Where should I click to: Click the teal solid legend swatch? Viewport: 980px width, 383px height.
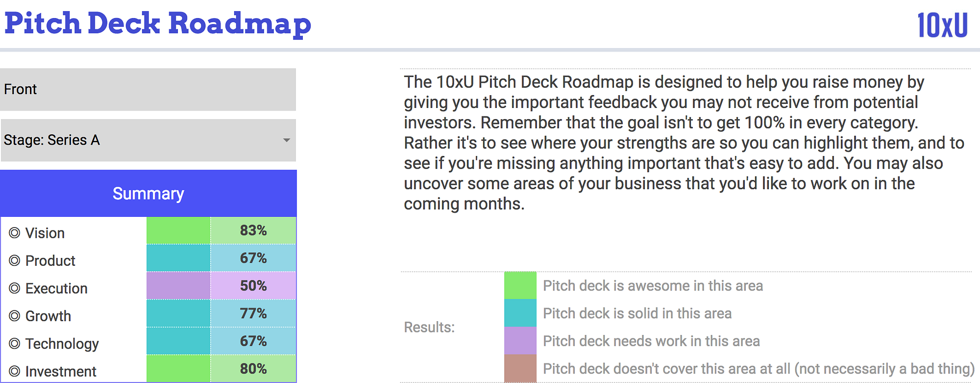[x=520, y=313]
